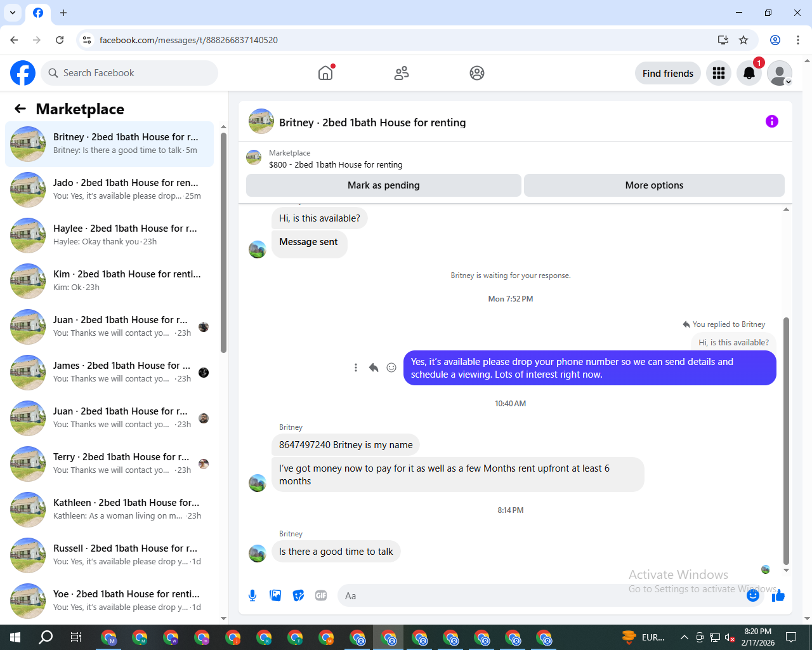Open the Kathleen conversation
Screen dimensions: 812x650
110,510
